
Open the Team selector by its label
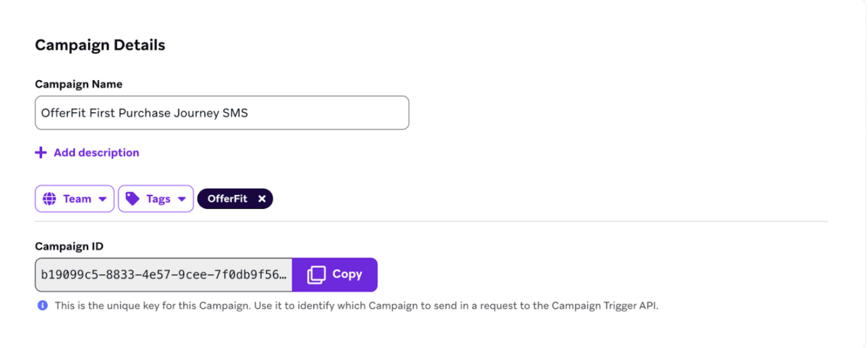click(x=77, y=199)
